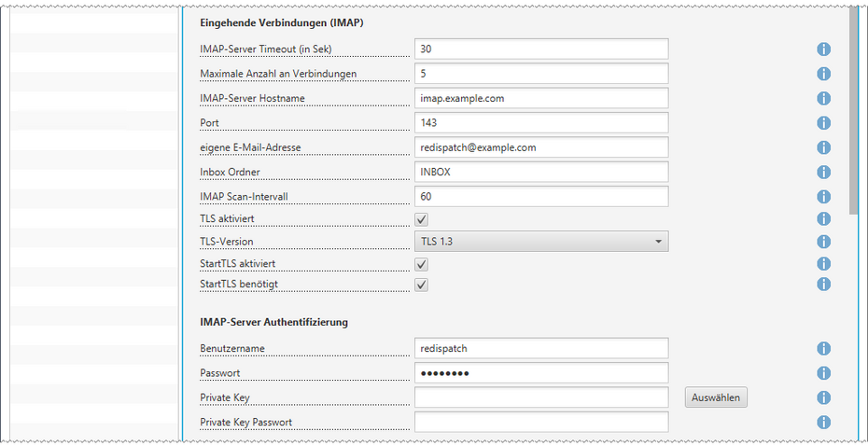Image resolution: width=868 pixels, height=446 pixels.
Task: Open info icon for StartTLS aktiviert
Action: [x=824, y=263]
